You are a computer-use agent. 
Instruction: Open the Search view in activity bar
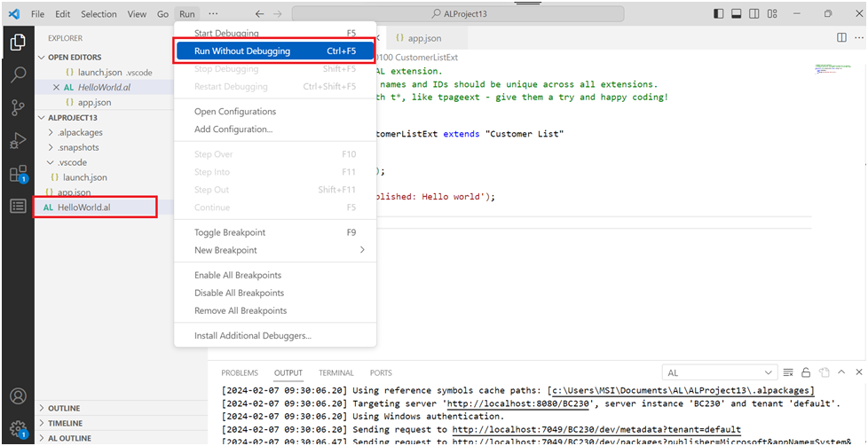pyautogui.click(x=17, y=74)
